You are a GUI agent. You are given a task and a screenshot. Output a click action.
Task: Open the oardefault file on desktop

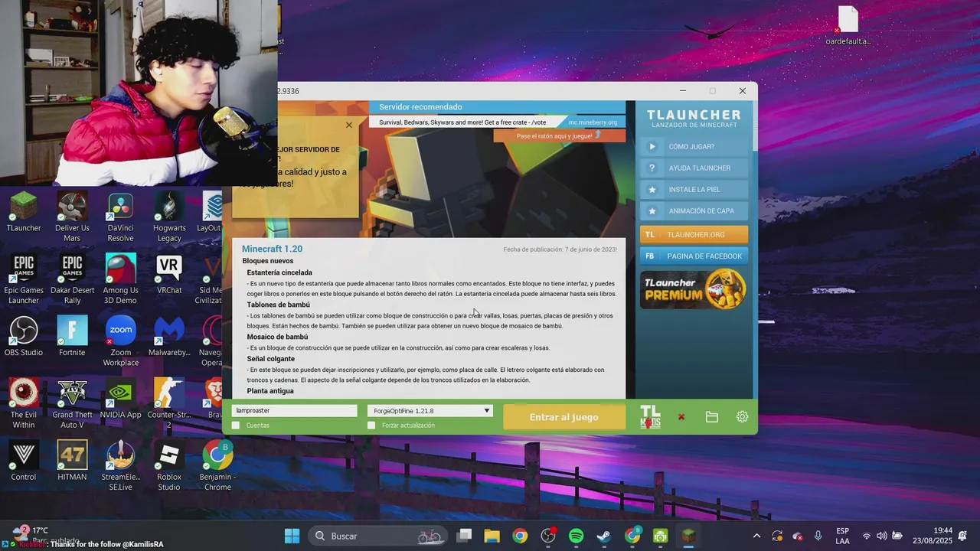coord(848,25)
